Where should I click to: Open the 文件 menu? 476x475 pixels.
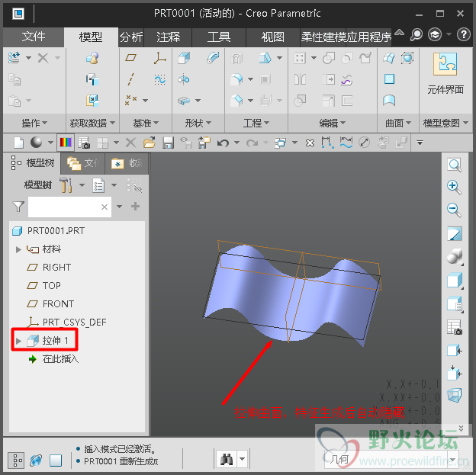click(34, 37)
